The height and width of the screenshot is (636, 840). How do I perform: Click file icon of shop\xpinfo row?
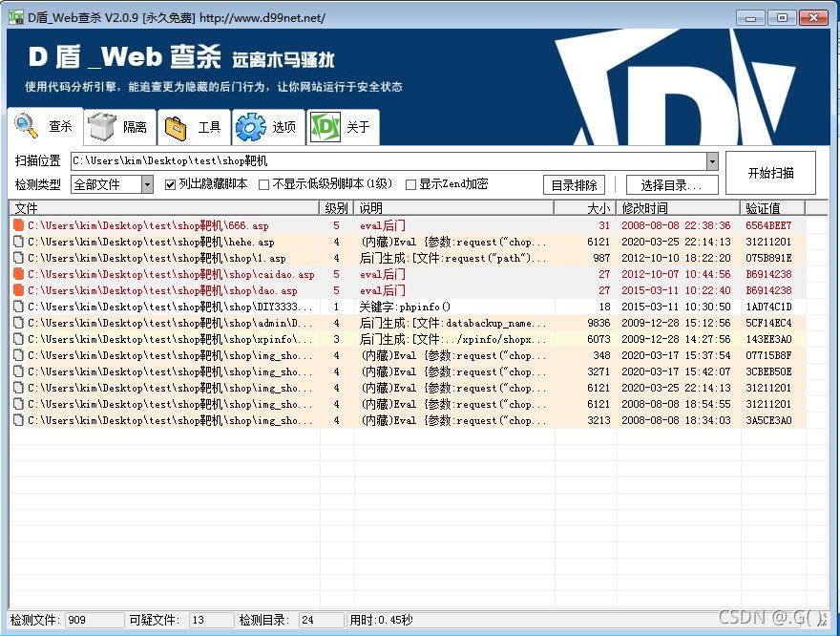(19, 339)
